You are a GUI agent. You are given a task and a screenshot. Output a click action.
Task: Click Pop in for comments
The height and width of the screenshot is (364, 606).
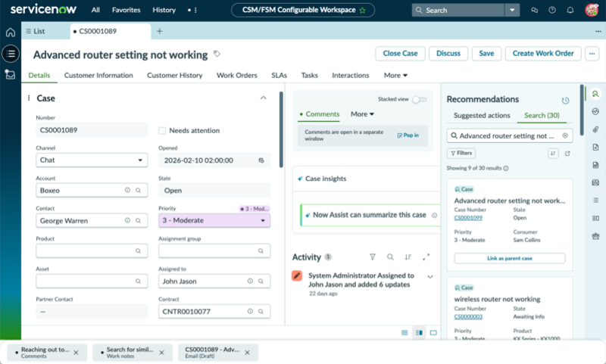[408, 135]
